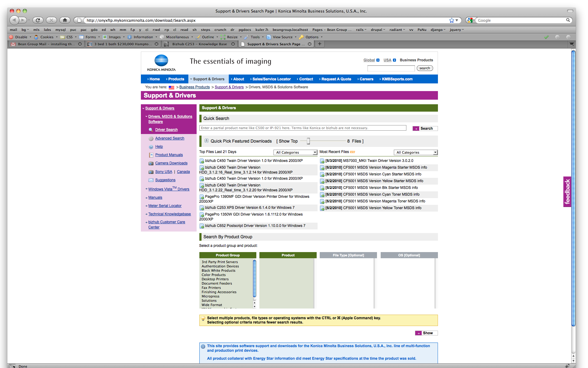Open the View Source developer toolbar item
The height and width of the screenshot is (368, 588).
tap(282, 37)
